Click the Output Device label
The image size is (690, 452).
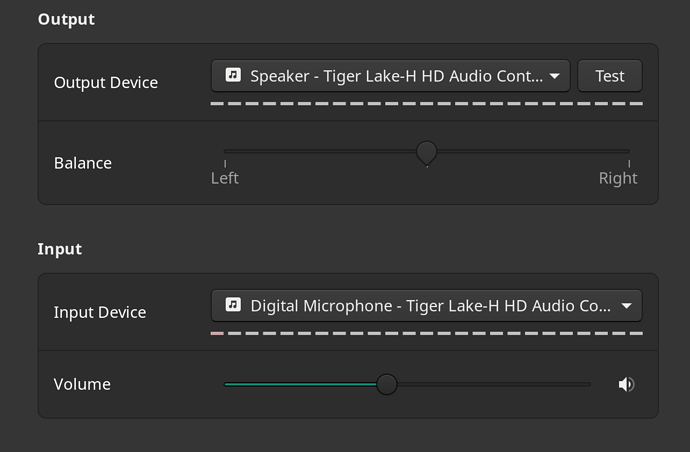click(x=106, y=83)
